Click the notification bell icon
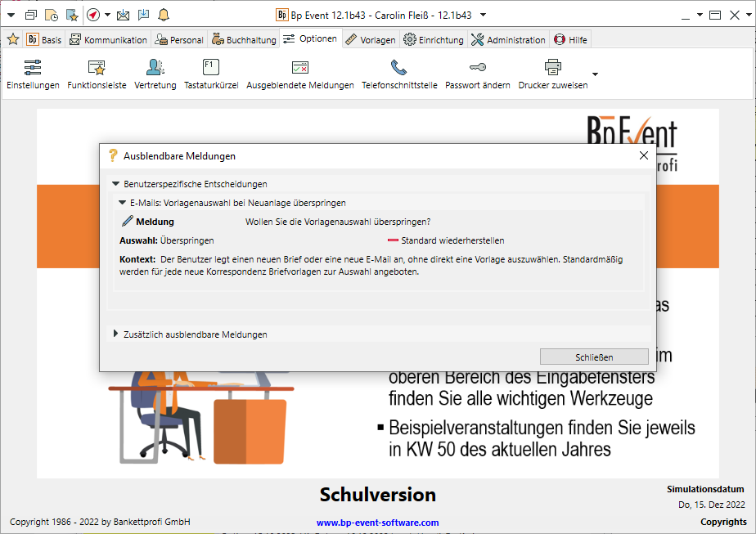This screenshot has height=534, width=756. point(164,15)
